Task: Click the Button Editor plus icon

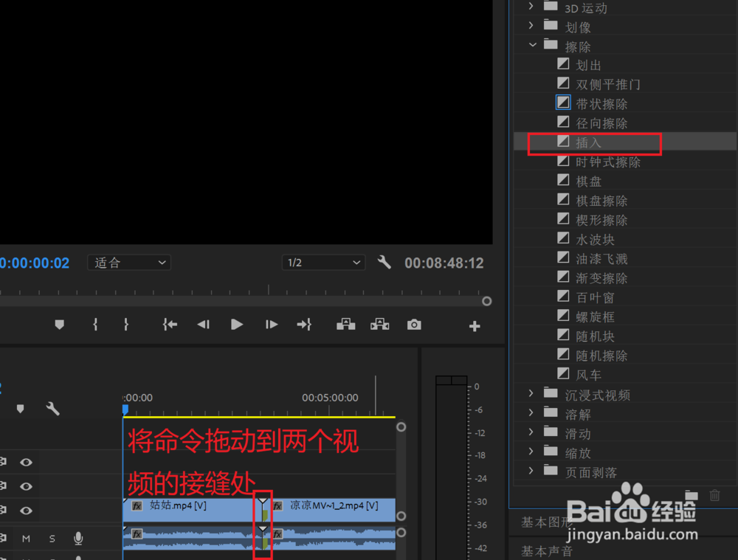Action: point(474,325)
